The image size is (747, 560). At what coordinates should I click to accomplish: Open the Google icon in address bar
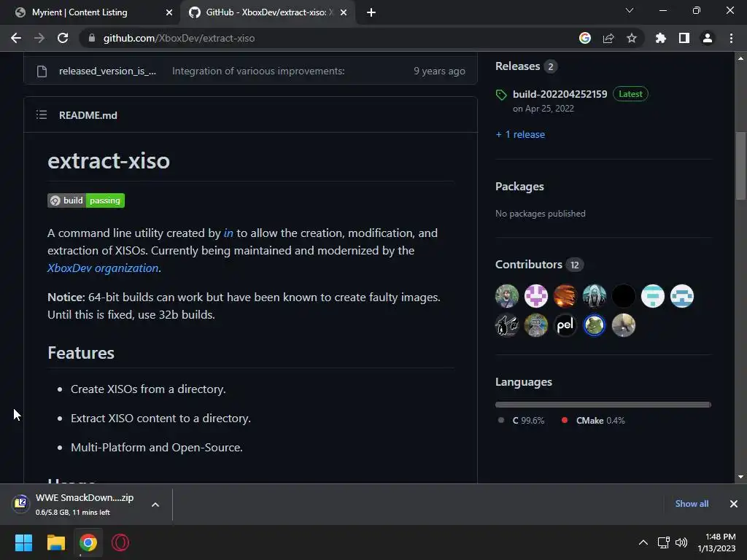click(x=585, y=38)
